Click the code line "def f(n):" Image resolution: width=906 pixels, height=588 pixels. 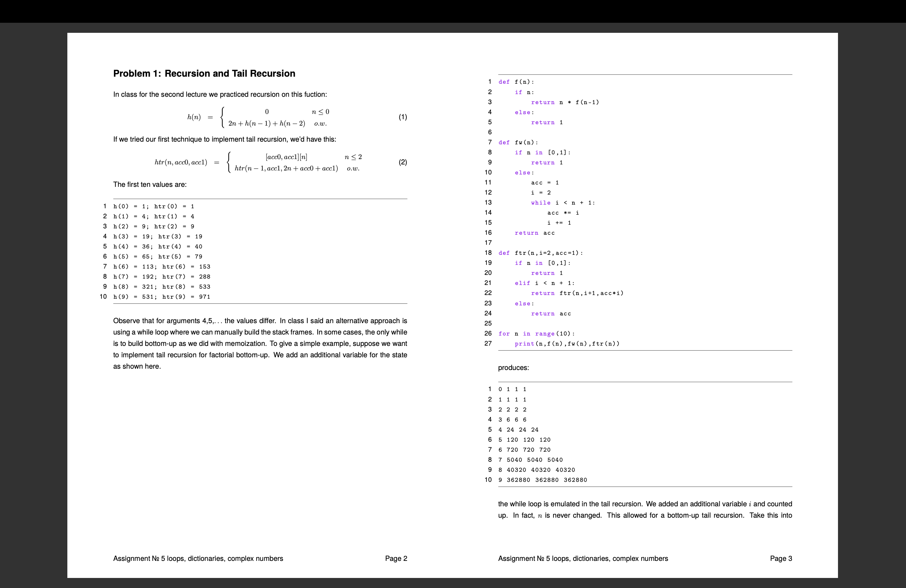pyautogui.click(x=516, y=82)
